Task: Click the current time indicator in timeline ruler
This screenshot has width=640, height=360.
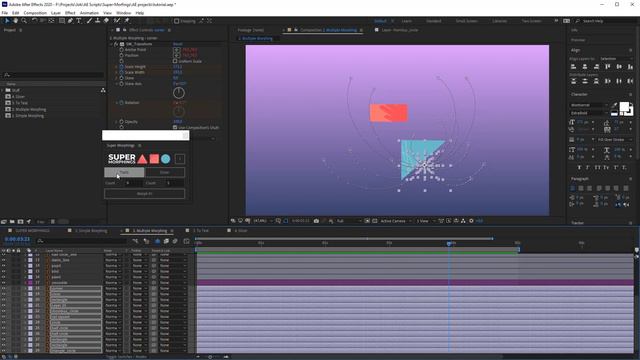Action: tap(449, 244)
